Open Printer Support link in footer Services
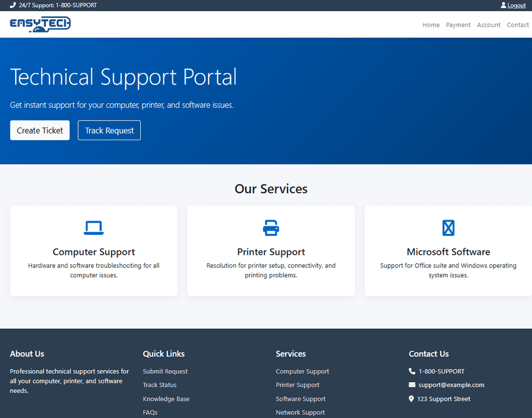532x418 pixels. click(x=298, y=385)
